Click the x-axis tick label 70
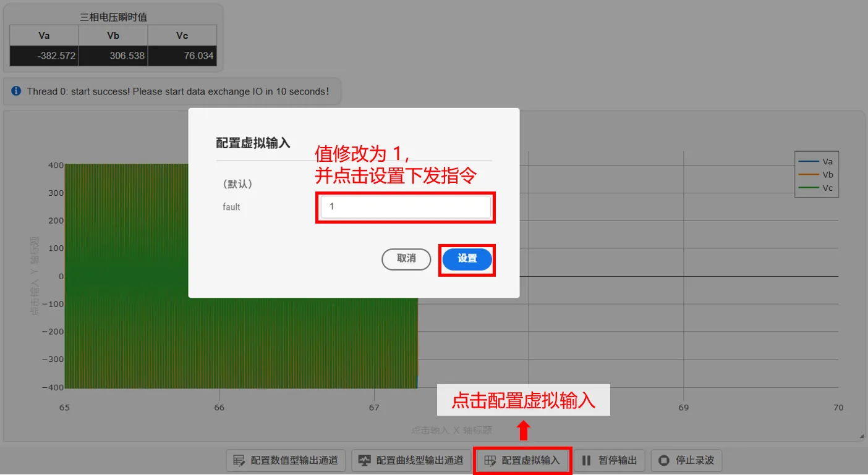 (838, 408)
